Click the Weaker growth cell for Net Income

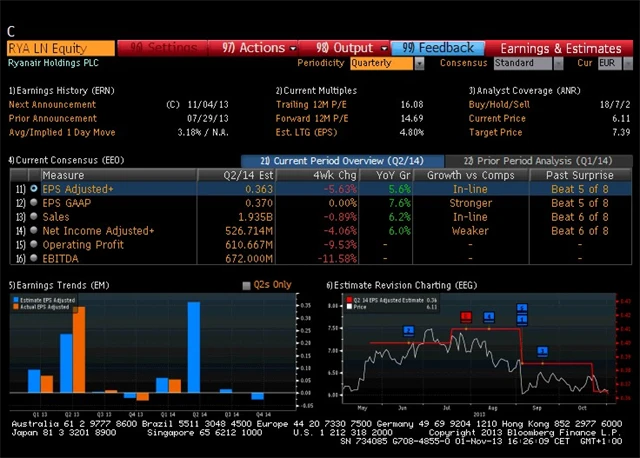tap(470, 231)
